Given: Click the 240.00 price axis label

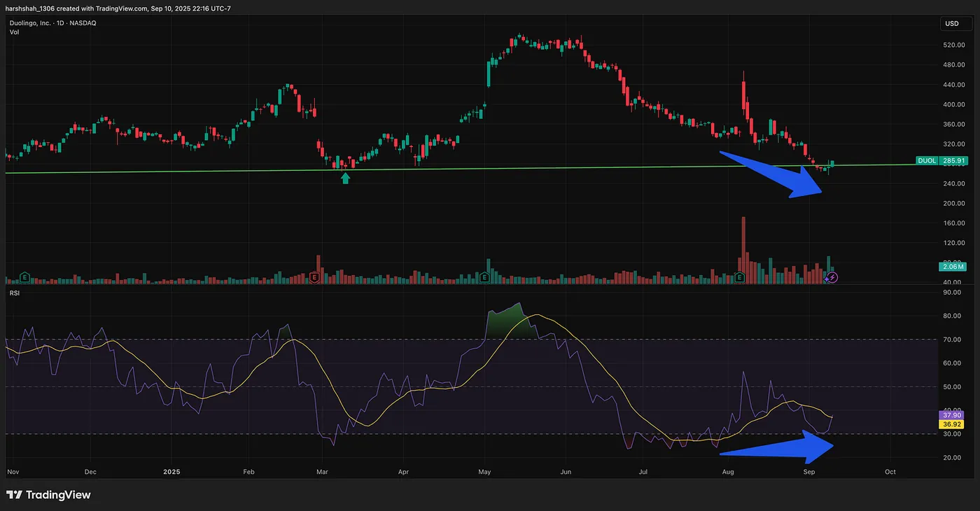Looking at the screenshot, I should (955, 183).
